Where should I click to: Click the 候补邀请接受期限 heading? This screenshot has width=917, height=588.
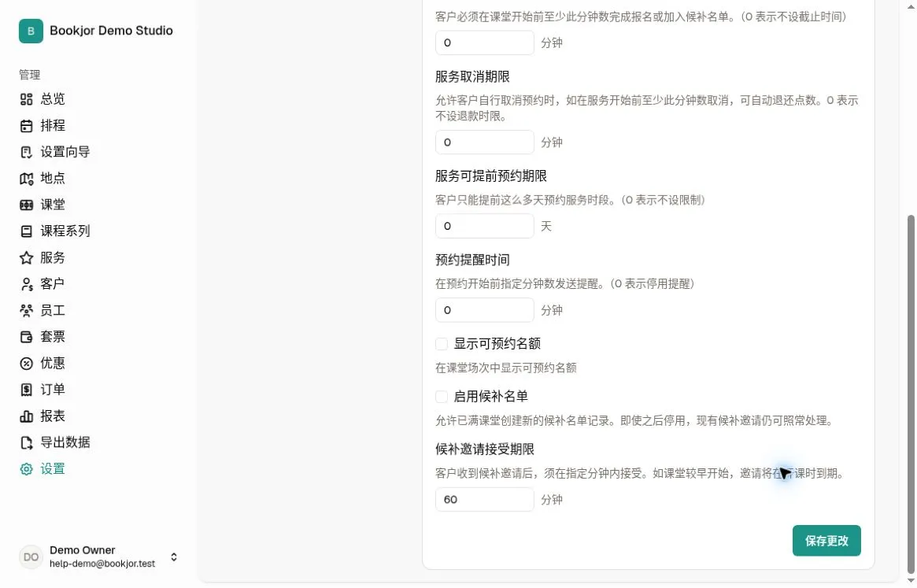(485, 449)
